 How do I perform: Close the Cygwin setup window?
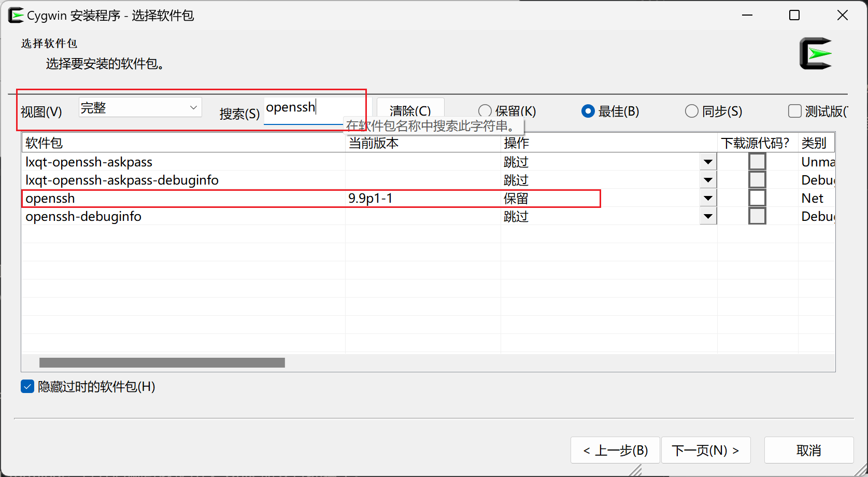coord(843,16)
